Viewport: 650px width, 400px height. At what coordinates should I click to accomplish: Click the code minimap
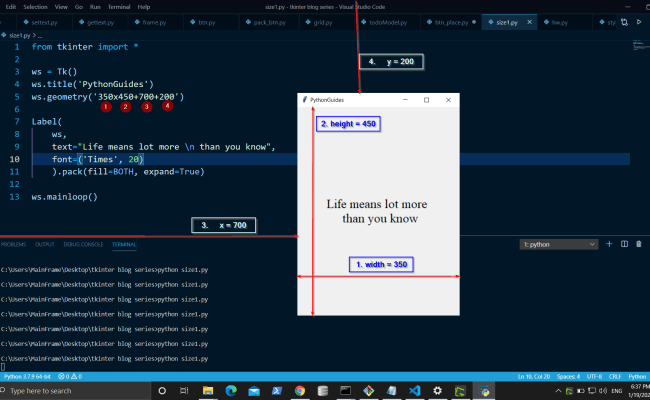pos(641,45)
